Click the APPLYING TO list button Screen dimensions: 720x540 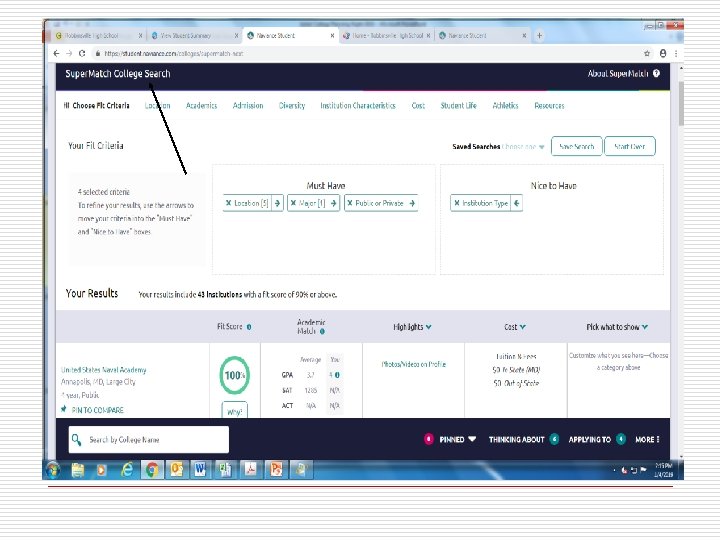[x=597, y=439]
